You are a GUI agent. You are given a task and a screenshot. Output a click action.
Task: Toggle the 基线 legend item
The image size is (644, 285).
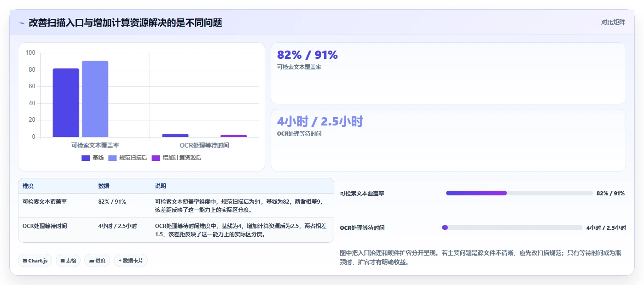[x=93, y=158]
